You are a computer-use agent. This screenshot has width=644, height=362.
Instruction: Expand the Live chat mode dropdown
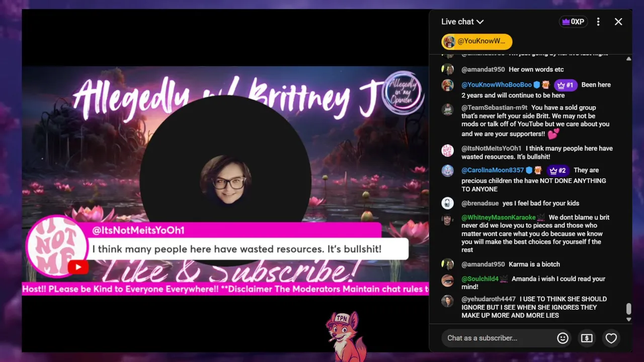462,22
